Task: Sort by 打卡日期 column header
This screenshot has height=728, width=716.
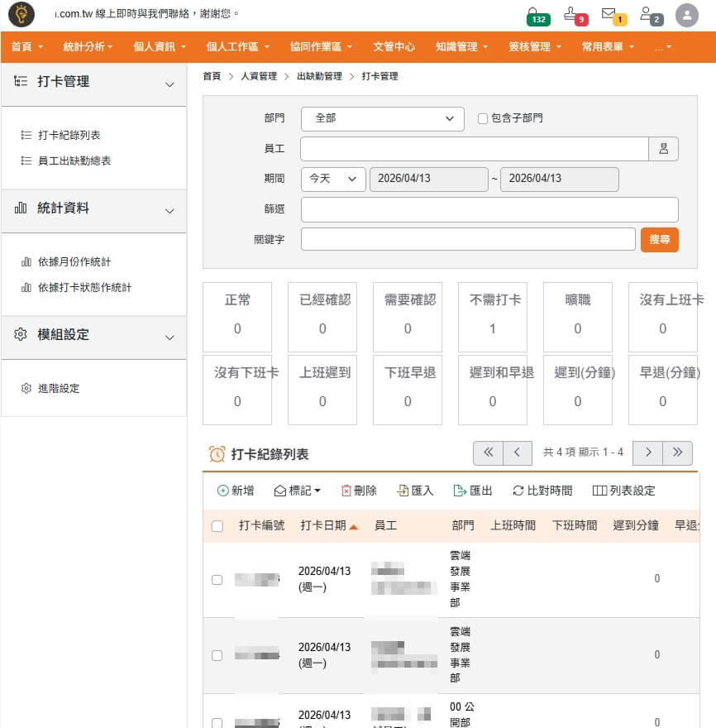Action: [328, 525]
